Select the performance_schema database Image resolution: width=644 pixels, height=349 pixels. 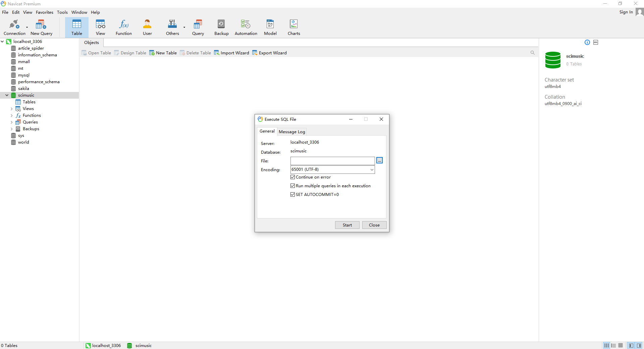point(39,82)
